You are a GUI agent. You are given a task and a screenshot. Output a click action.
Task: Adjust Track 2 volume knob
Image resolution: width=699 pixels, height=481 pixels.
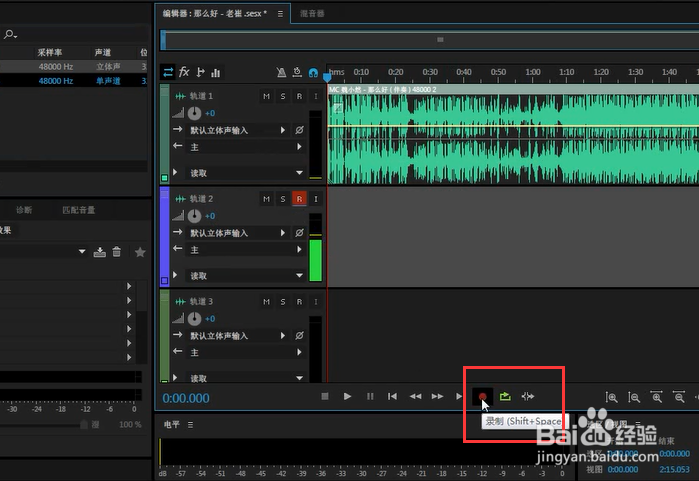(x=194, y=216)
